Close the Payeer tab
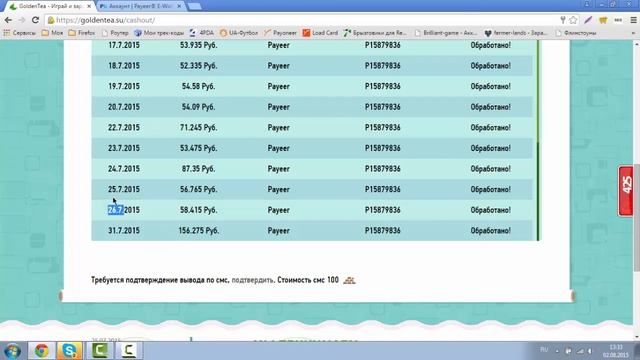 179,6
